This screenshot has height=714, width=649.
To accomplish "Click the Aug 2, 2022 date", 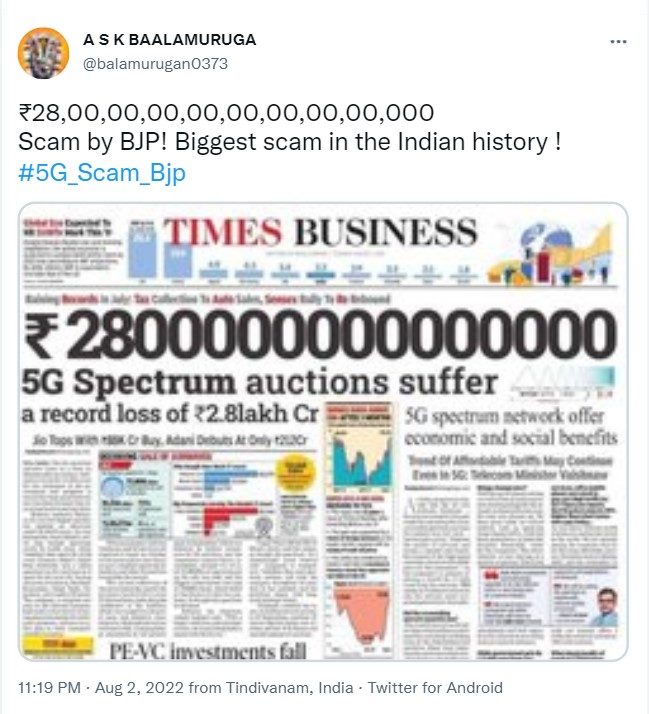I will 139,687.
